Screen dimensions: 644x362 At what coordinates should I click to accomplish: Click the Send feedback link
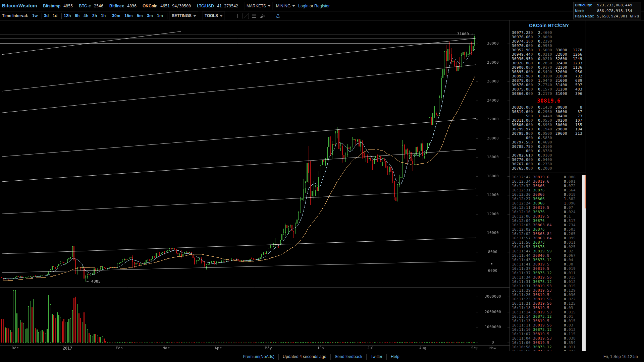[348, 356]
